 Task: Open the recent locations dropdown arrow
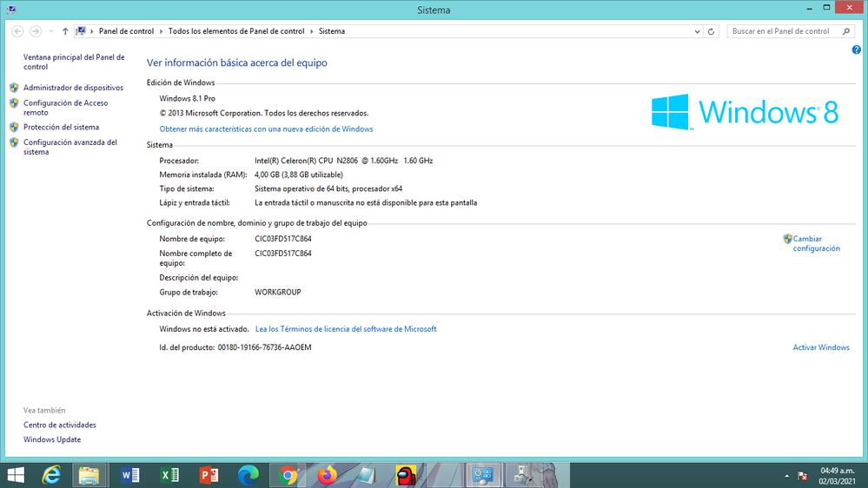(x=51, y=31)
